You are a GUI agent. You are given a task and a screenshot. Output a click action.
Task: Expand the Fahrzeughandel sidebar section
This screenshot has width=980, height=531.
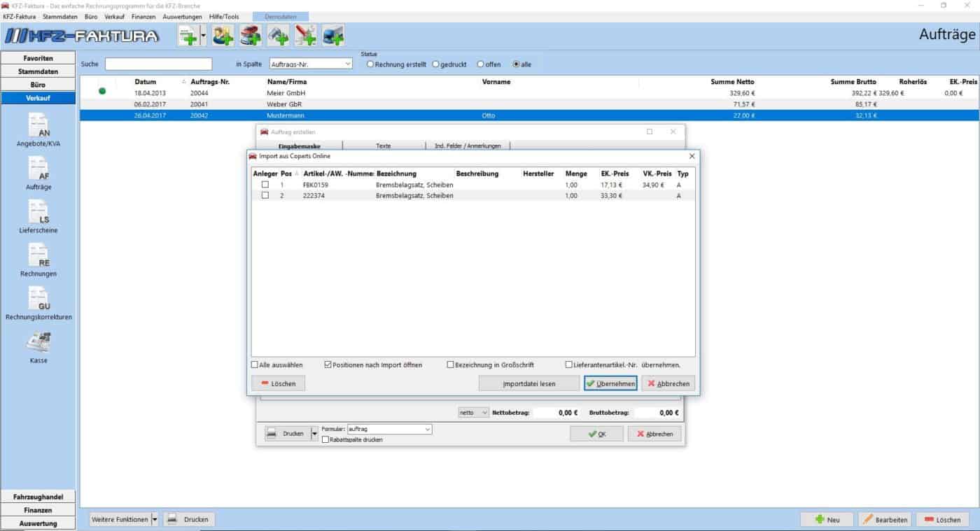tap(38, 497)
